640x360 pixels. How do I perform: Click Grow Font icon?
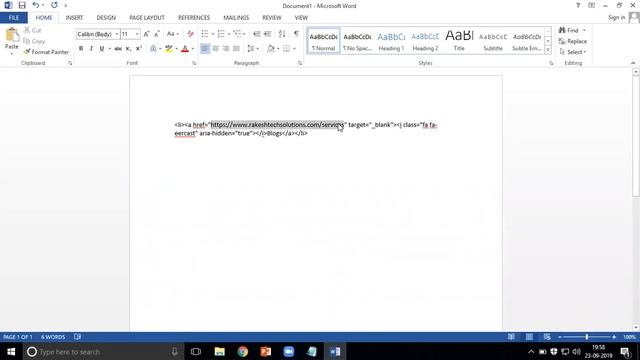[147, 34]
